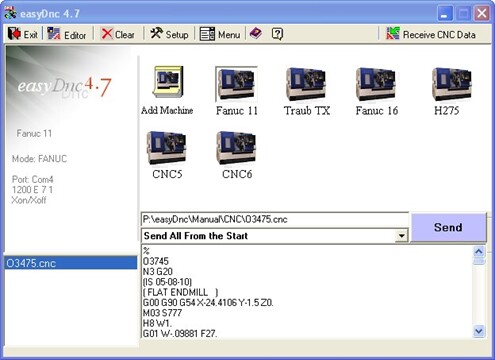The width and height of the screenshot is (495, 360).
Task: Click the 'Port: Com4' info text
Action: click(x=33, y=179)
